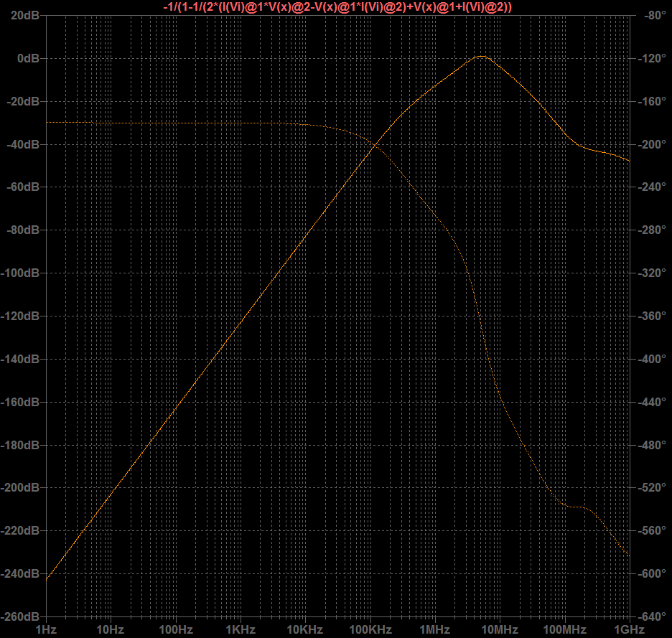This screenshot has width=672, height=638.
Task: Click the -280° phase axis label
Action: click(x=652, y=230)
